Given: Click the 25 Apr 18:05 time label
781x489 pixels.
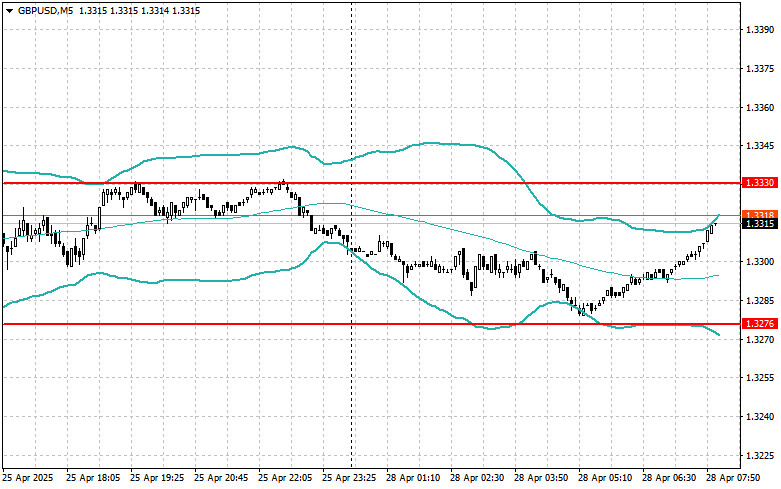Looking at the screenshot, I should (x=93, y=478).
